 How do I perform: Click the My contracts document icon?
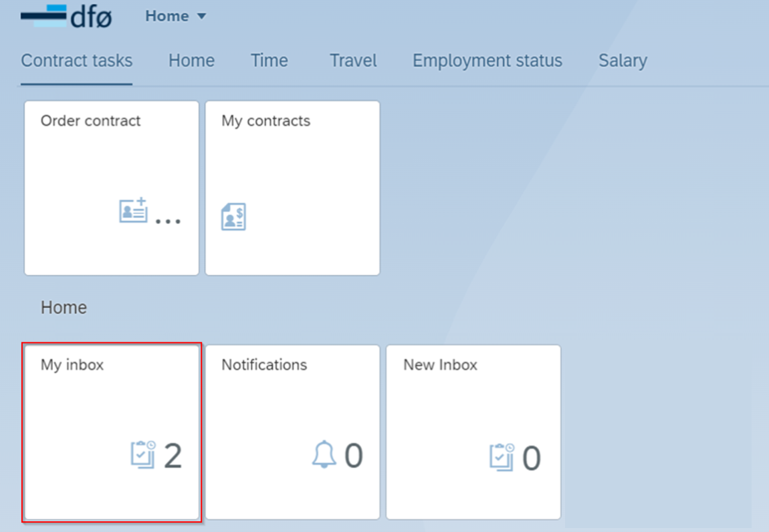coord(233,217)
